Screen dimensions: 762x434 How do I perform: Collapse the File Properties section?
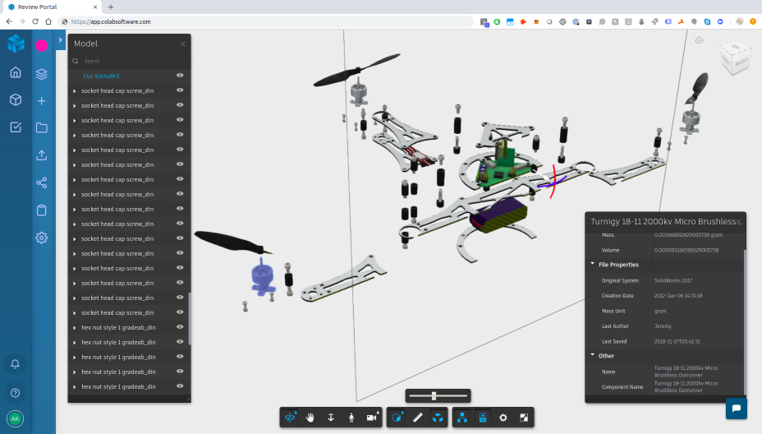click(x=592, y=264)
